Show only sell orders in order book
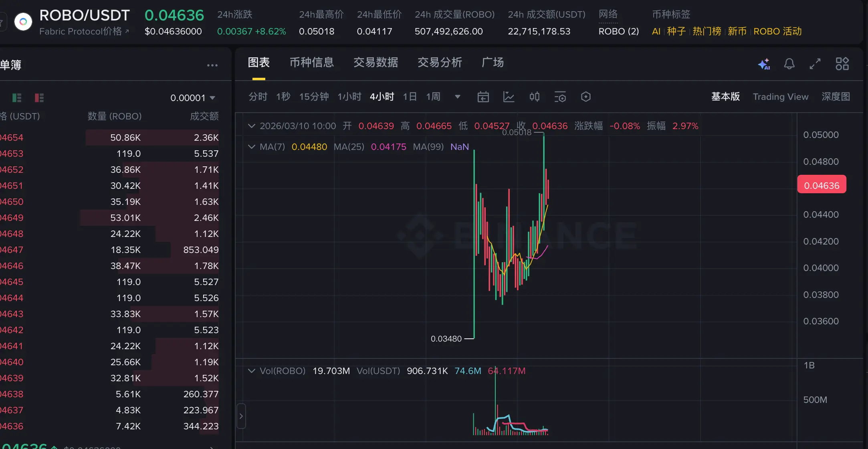 pyautogui.click(x=39, y=98)
